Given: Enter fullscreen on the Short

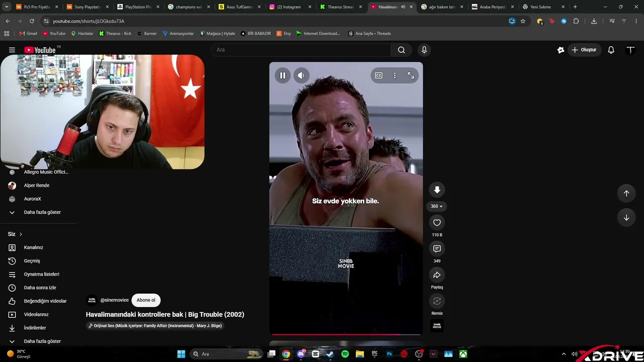Looking at the screenshot, I should click(x=411, y=75).
